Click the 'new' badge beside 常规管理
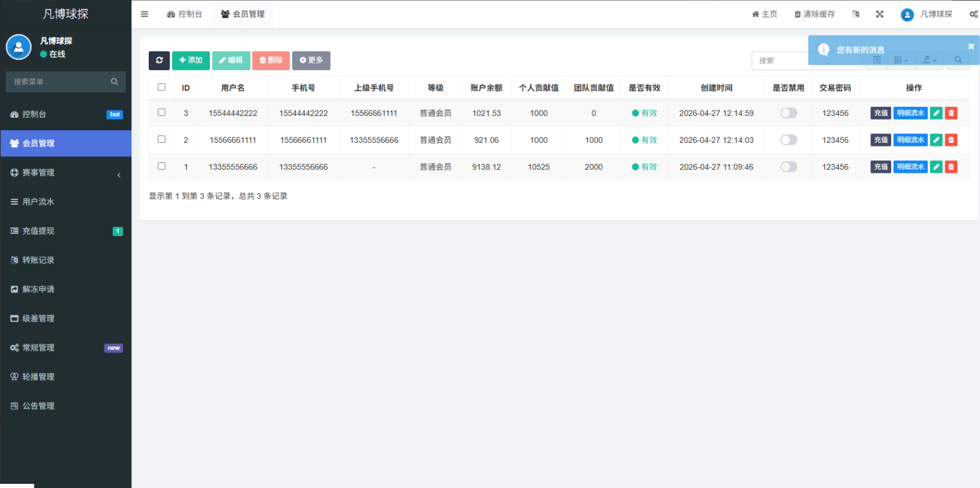The height and width of the screenshot is (488, 980). click(113, 348)
